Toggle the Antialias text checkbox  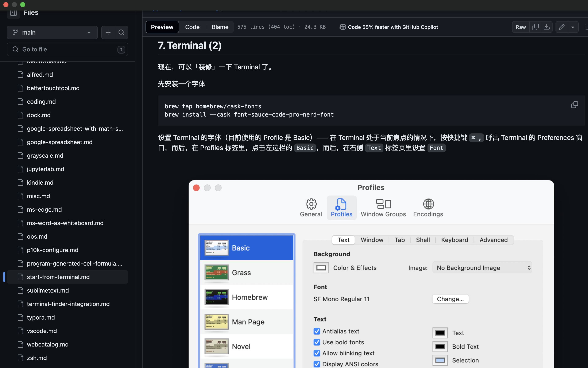(317, 331)
